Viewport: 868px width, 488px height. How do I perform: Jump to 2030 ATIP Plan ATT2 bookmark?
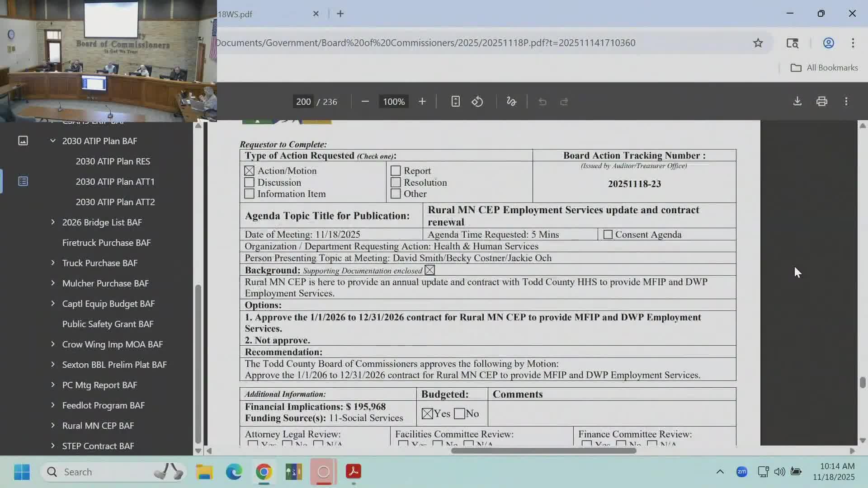point(115,202)
